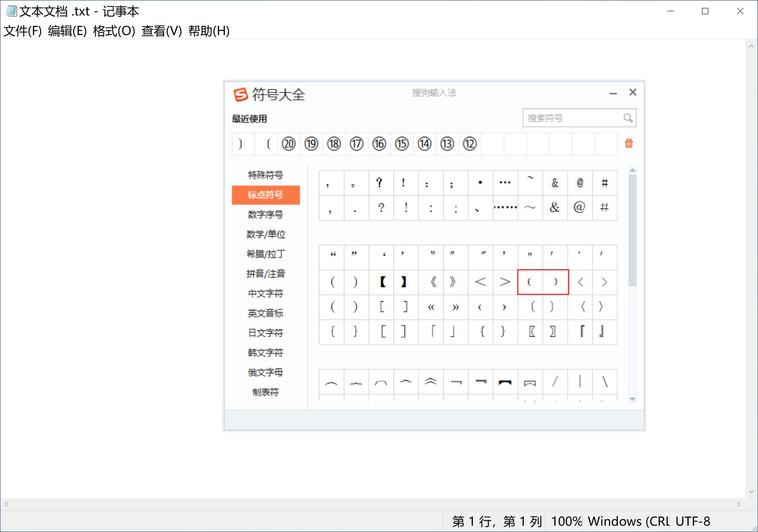Open the 韩文字符 category

click(x=265, y=353)
